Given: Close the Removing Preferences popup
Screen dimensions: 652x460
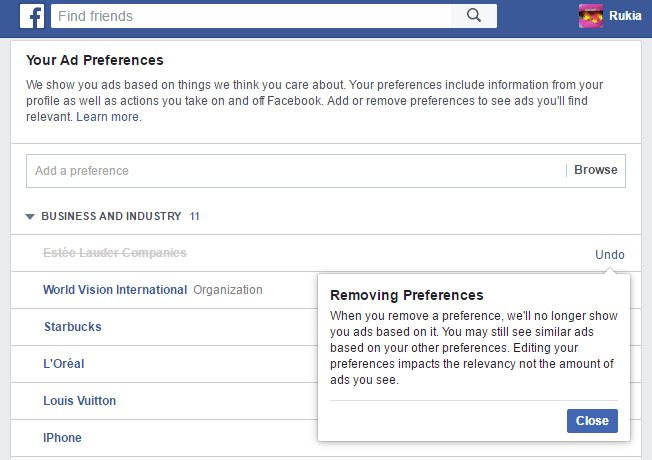Looking at the screenshot, I should click(x=592, y=421).
